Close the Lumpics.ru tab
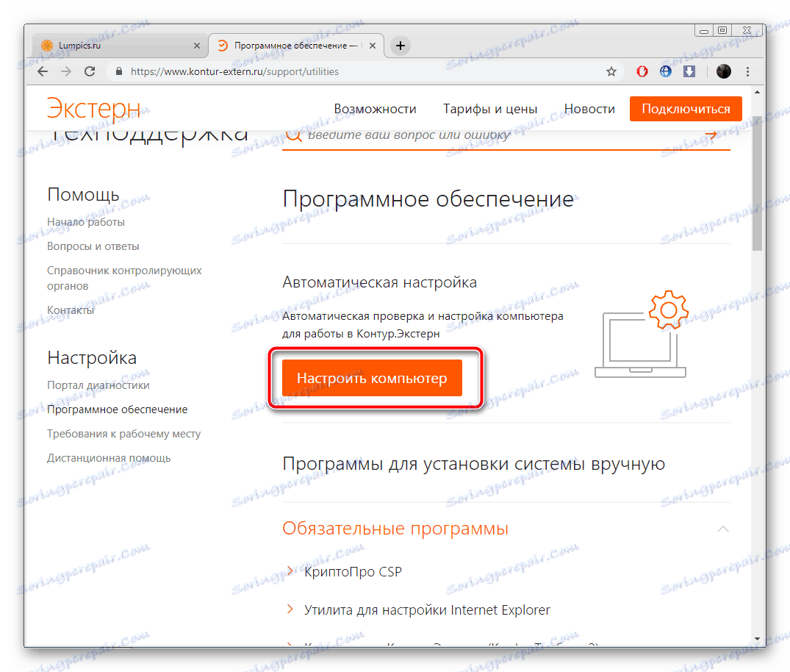The height and width of the screenshot is (672, 790). tap(196, 46)
